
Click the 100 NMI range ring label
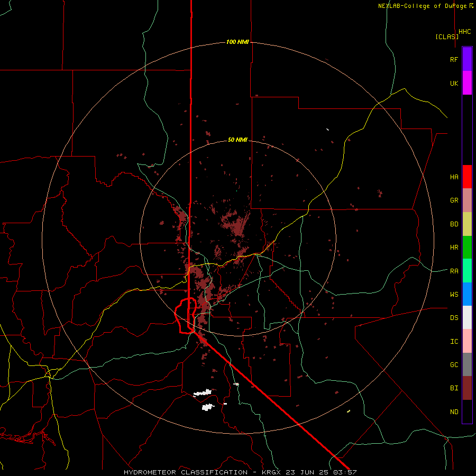click(237, 42)
